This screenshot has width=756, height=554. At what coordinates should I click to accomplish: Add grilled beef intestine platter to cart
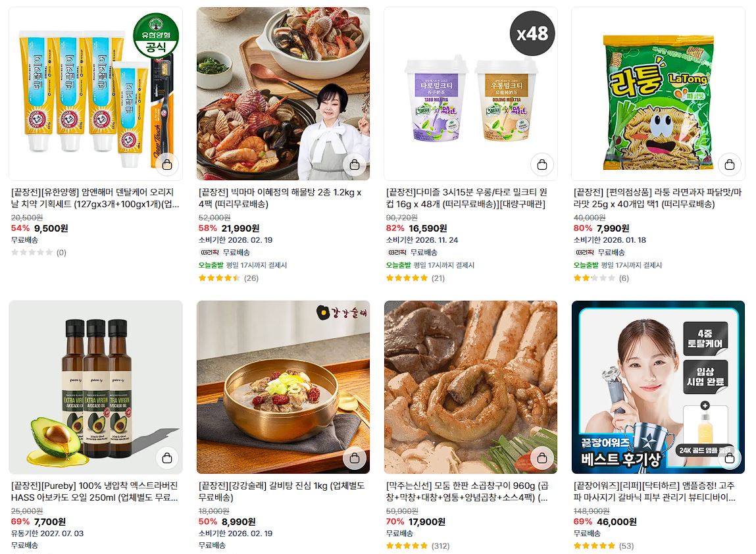point(542,458)
